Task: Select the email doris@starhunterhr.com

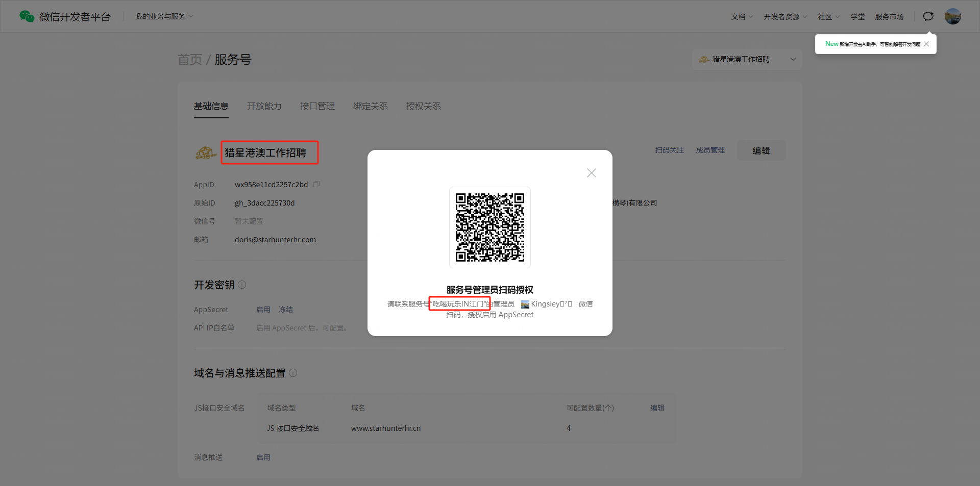Action: pos(276,240)
